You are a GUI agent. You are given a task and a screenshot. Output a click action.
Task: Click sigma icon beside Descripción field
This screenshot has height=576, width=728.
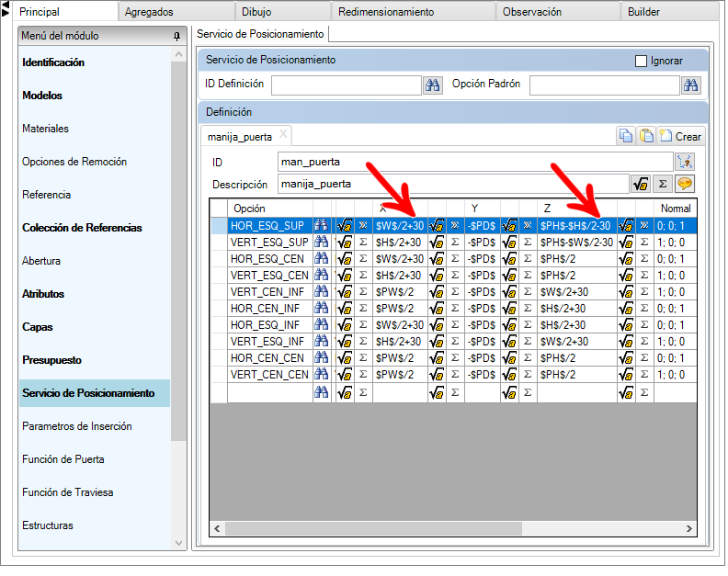(x=663, y=184)
